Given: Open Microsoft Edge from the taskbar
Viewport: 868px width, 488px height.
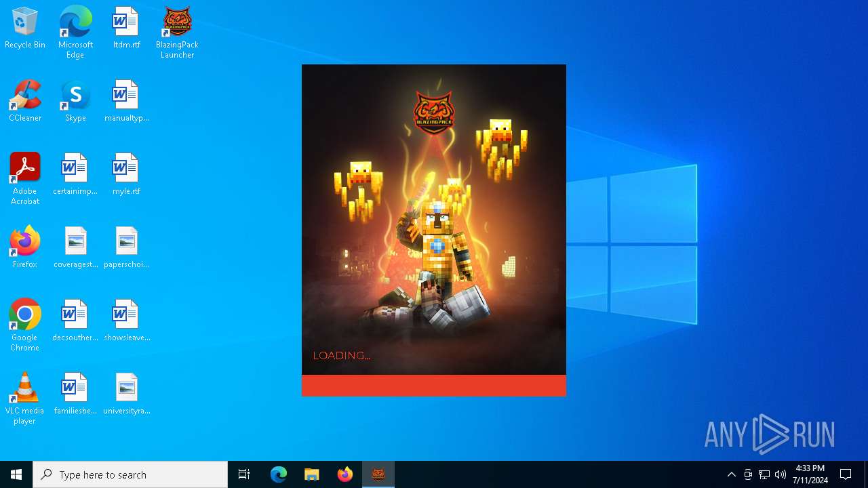Looking at the screenshot, I should pos(279,474).
